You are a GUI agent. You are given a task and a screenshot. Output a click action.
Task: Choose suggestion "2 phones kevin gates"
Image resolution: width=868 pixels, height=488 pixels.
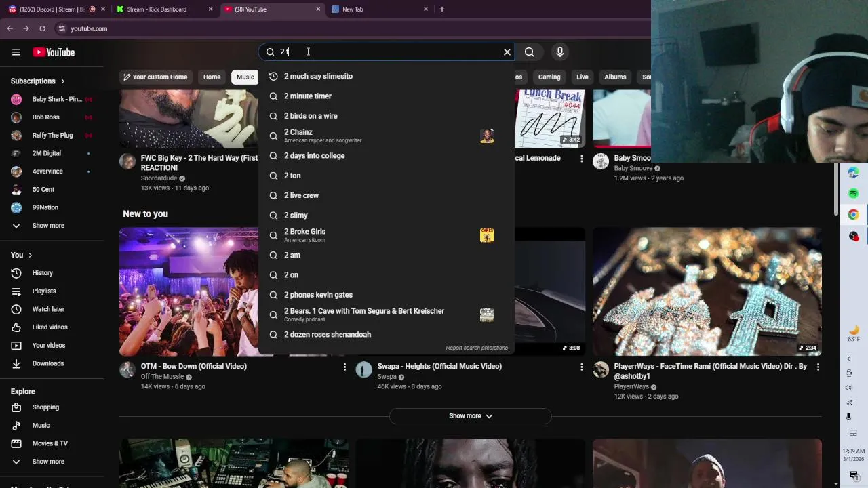pos(385,295)
